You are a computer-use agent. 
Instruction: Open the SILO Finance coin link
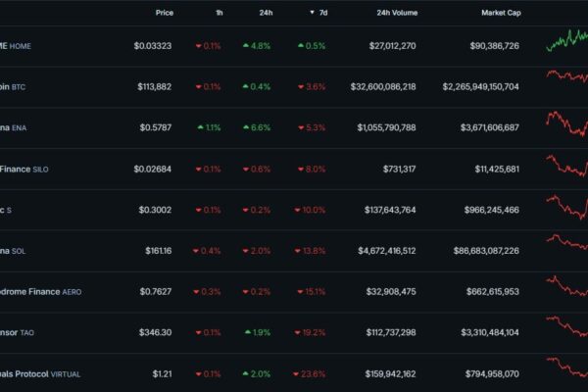[x=24, y=170]
